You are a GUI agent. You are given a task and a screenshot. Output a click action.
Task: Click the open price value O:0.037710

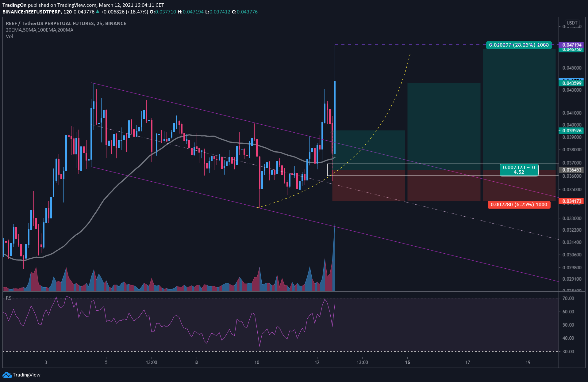[163, 12]
